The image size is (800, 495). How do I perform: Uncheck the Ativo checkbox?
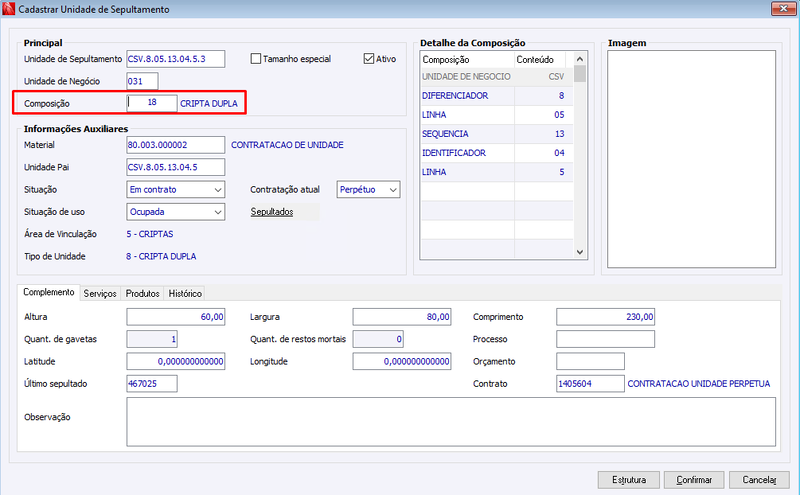pos(369,59)
